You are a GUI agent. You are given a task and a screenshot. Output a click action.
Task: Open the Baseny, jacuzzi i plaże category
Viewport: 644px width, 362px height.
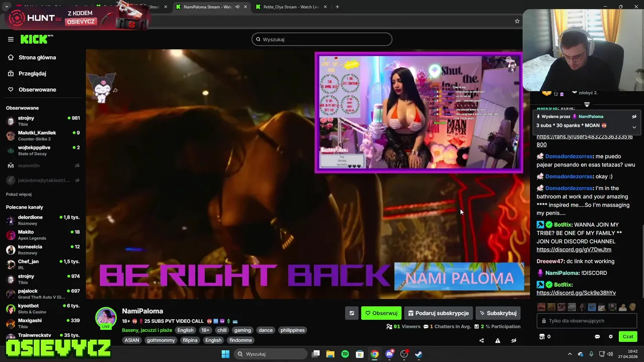click(147, 330)
